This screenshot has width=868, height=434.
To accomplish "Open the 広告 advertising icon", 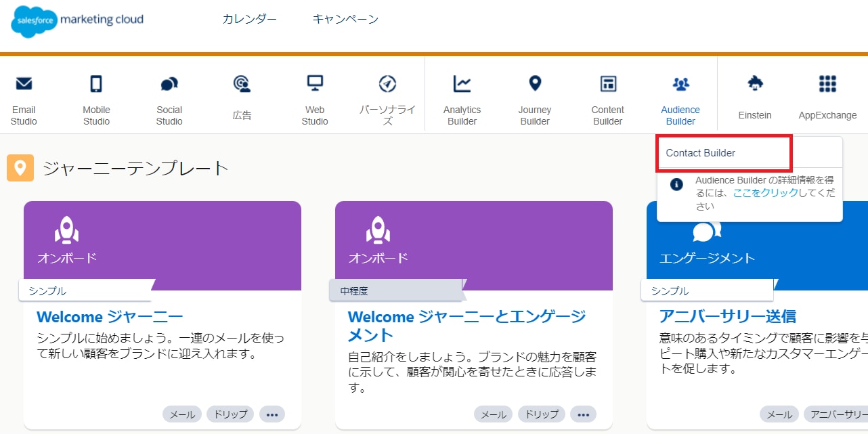I will coord(242,84).
